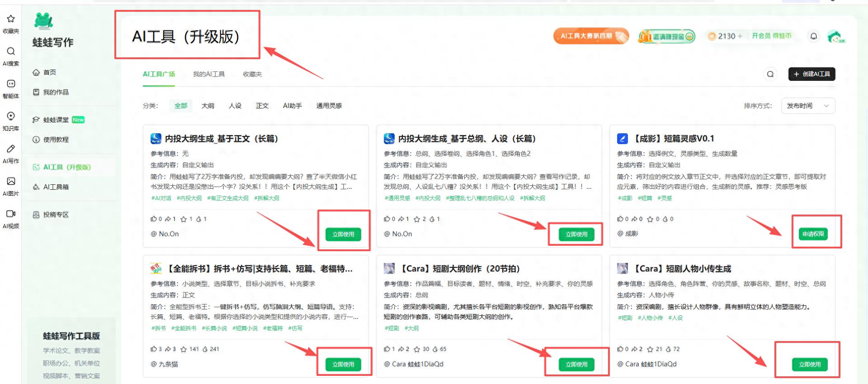
Task: Open 【全能拆书】拆书+仿写 title
Action: coord(259,269)
